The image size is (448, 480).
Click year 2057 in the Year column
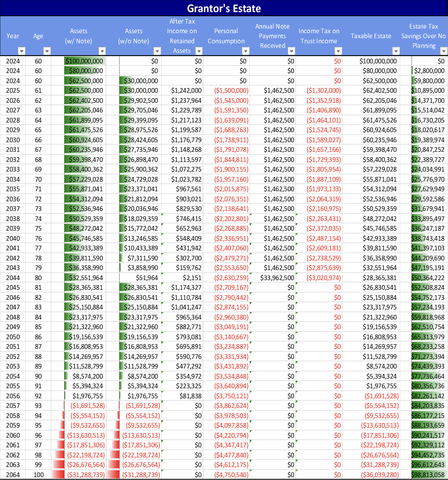point(13,406)
